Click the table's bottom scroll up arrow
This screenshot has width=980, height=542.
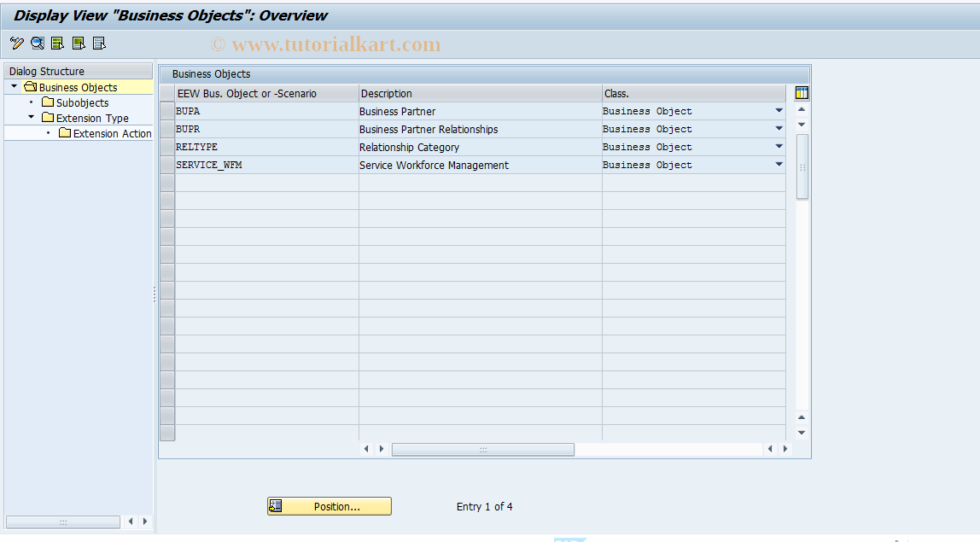coord(802,417)
